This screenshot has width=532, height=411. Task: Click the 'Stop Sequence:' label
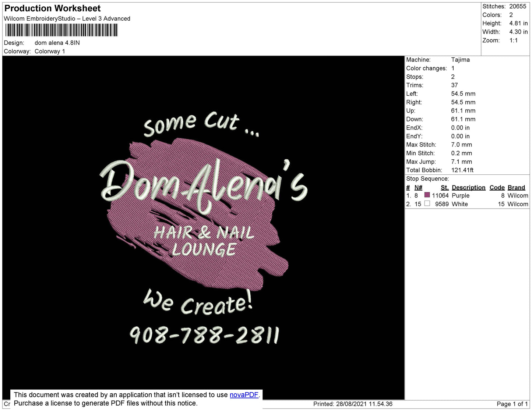pos(427,179)
